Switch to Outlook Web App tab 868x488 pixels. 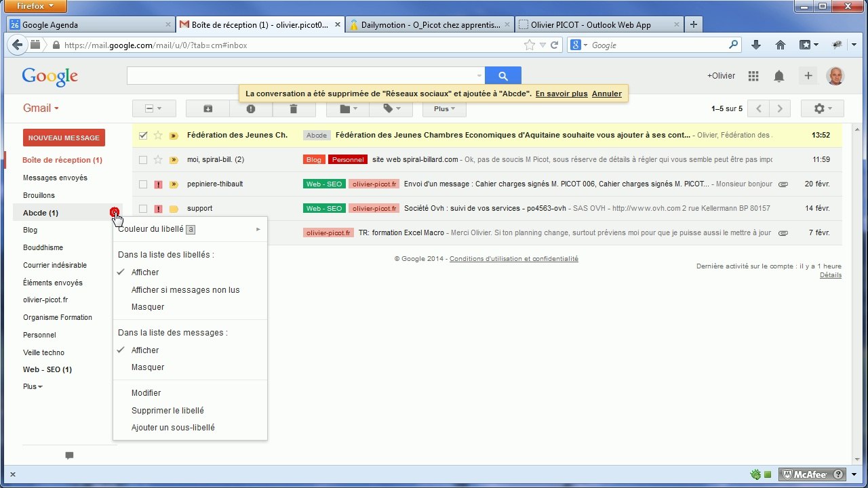(x=599, y=24)
